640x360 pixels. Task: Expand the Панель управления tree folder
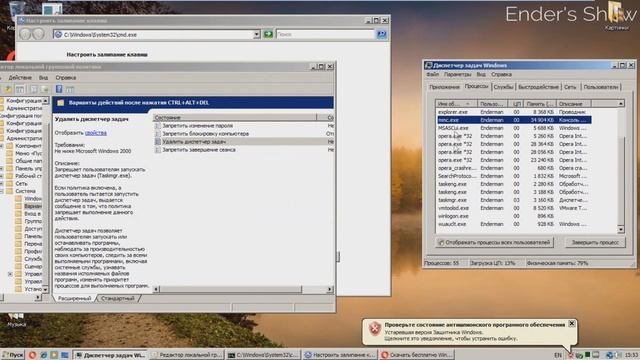(2, 169)
